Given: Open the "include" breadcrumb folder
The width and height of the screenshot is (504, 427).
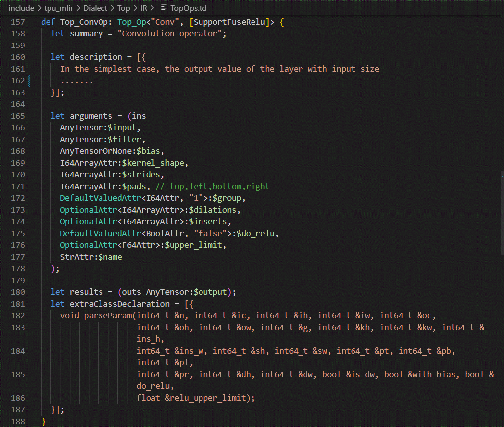Looking at the screenshot, I should (21, 8).
